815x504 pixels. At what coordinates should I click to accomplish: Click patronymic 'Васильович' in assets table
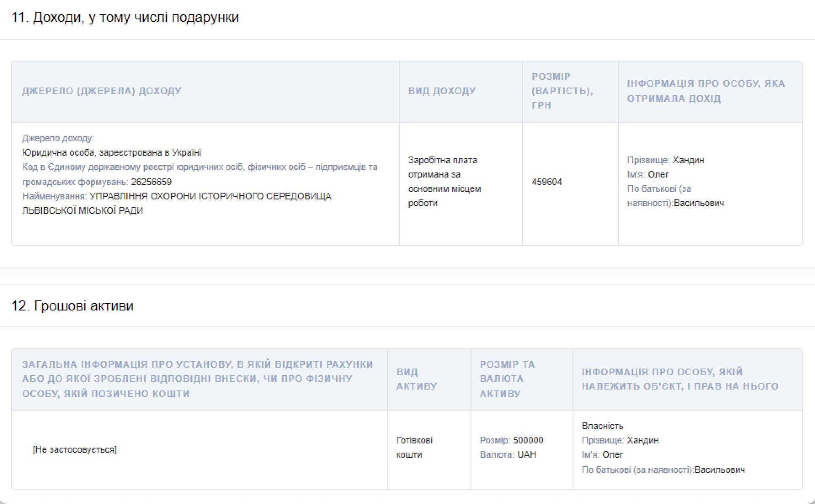tap(720, 470)
